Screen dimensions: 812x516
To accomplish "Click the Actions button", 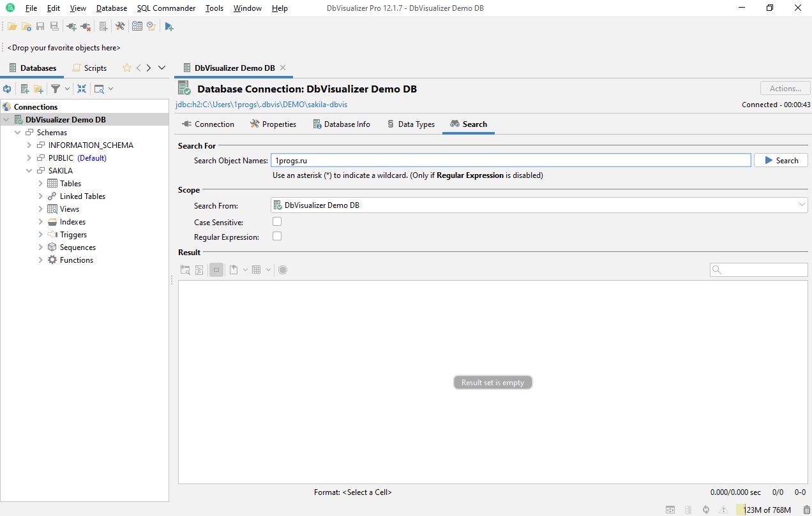I will pyautogui.click(x=785, y=87).
